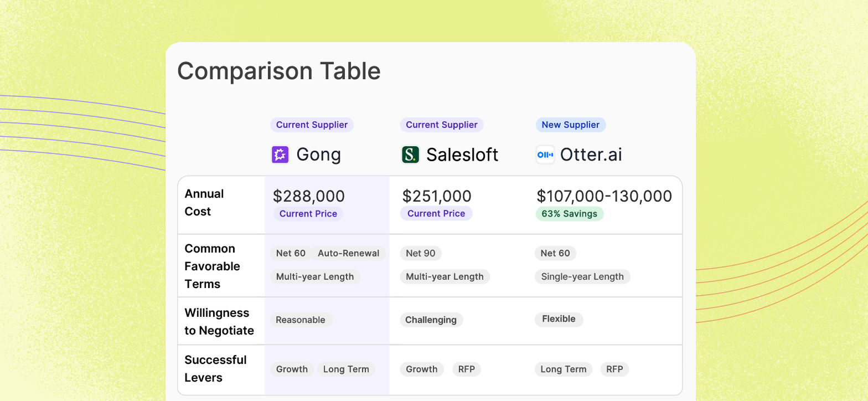Click the Current Supplier badge above Salesloft
This screenshot has width=868, height=401.
[441, 125]
